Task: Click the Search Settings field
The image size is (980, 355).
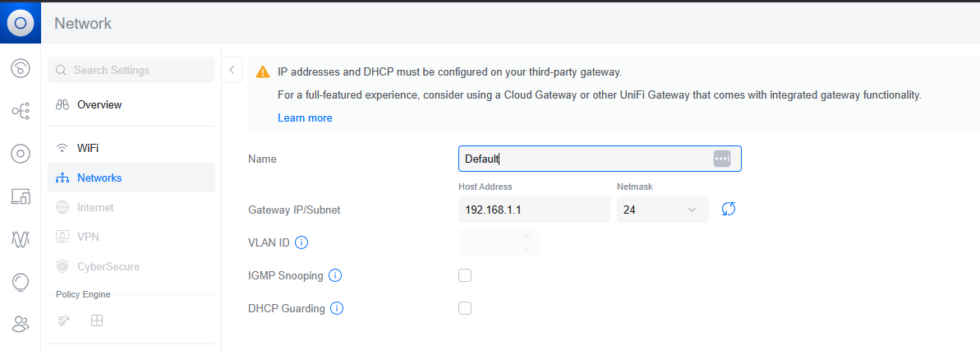Action: (x=131, y=70)
